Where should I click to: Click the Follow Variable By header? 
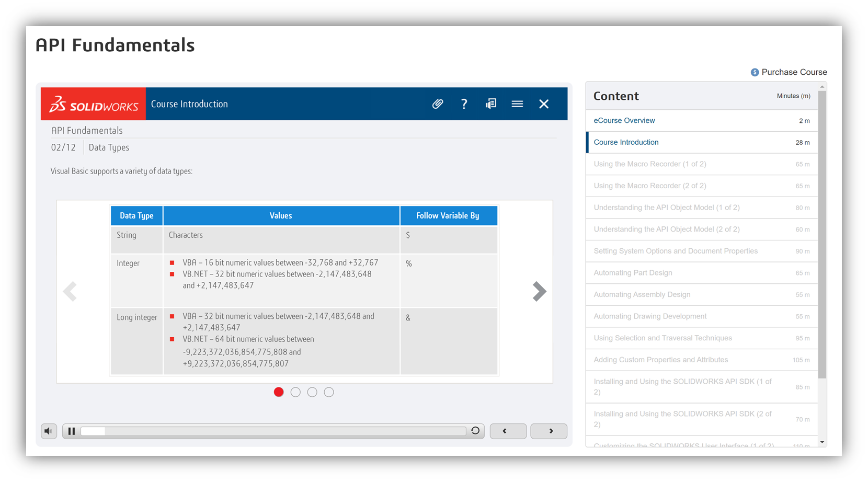point(448,216)
